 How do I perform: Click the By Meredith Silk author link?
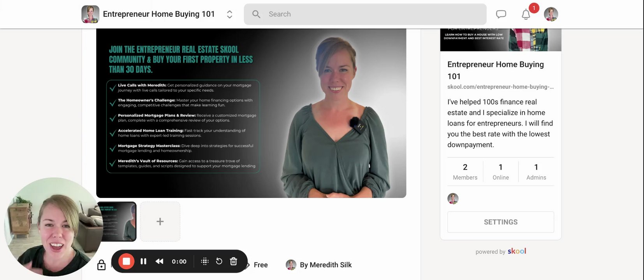point(326,265)
